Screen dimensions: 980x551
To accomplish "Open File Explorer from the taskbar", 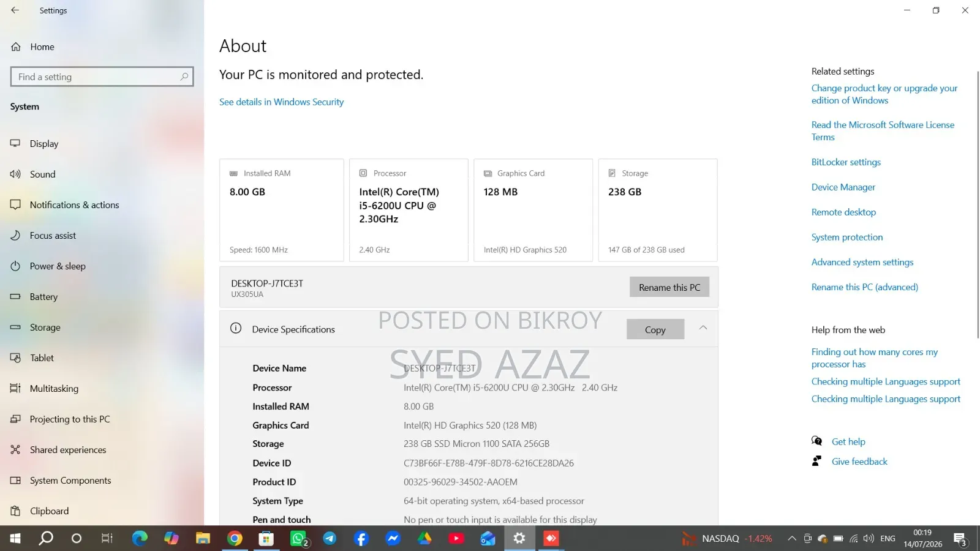I will [x=203, y=539].
